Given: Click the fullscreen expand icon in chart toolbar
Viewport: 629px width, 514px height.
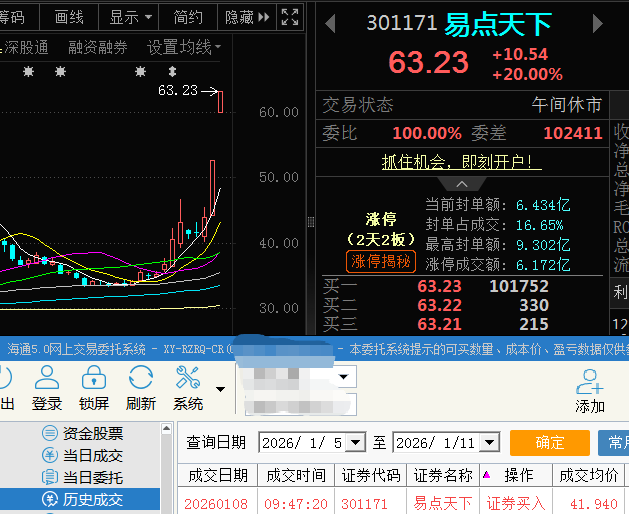Looking at the screenshot, I should 290,17.
